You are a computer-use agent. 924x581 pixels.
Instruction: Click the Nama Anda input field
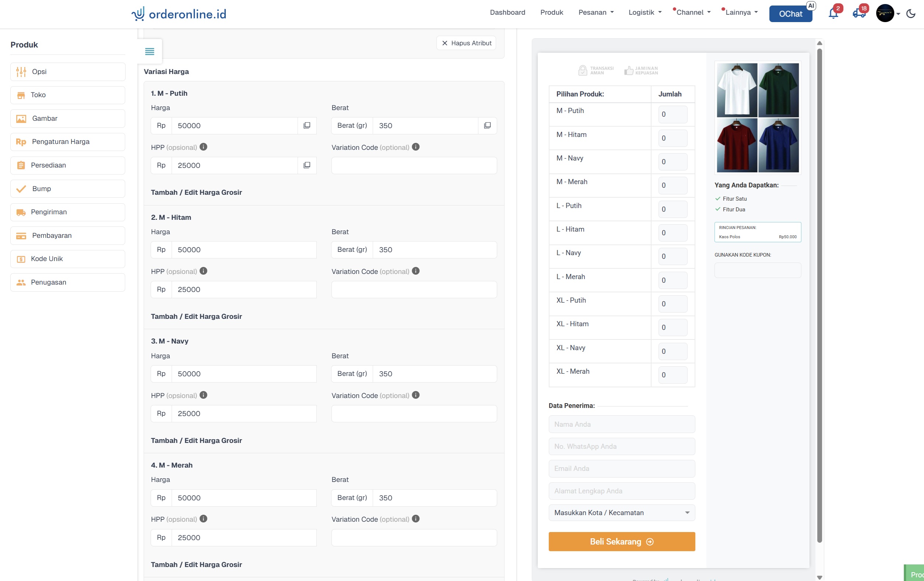pyautogui.click(x=621, y=424)
